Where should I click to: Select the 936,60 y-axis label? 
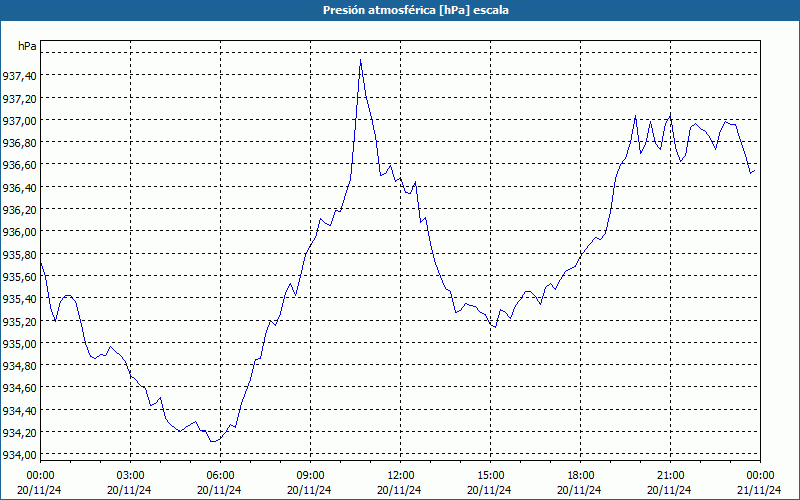pos(19,165)
